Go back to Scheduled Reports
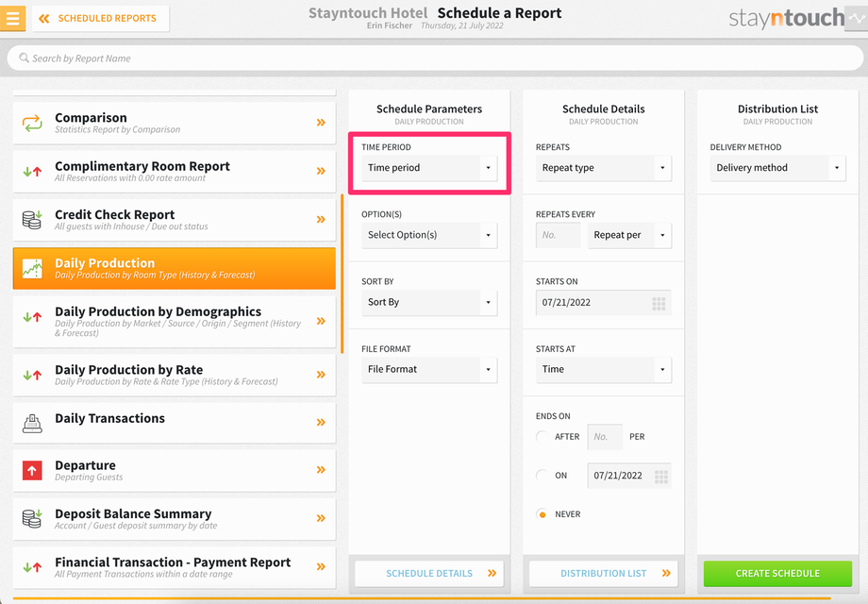The height and width of the screenshot is (604, 868). [x=101, y=18]
